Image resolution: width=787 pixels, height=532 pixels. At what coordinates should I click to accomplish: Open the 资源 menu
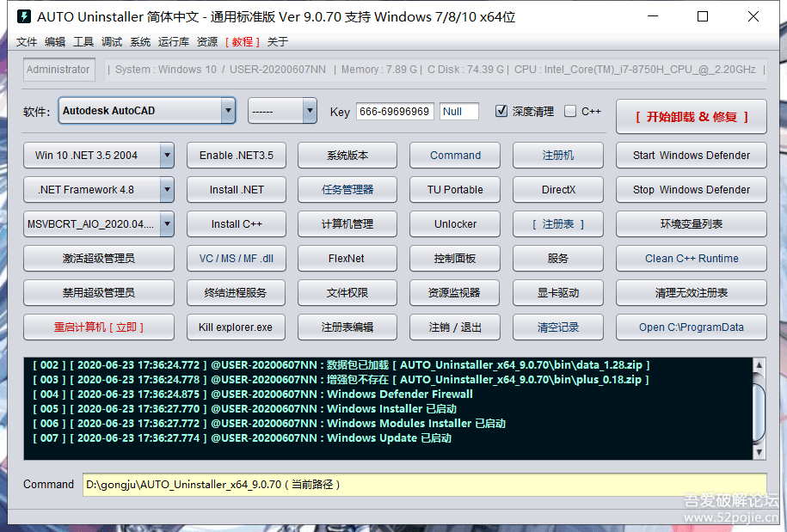pos(206,41)
